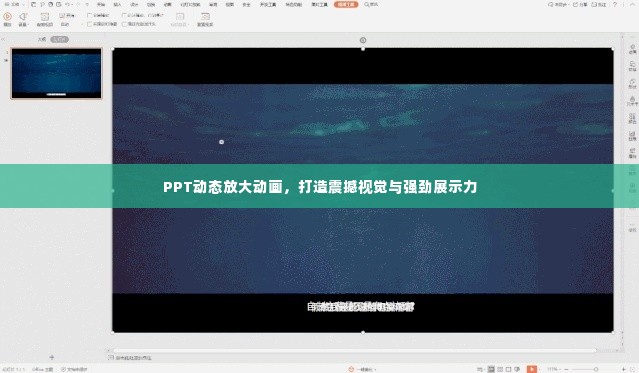Open the cloud sync status button

[558, 4]
